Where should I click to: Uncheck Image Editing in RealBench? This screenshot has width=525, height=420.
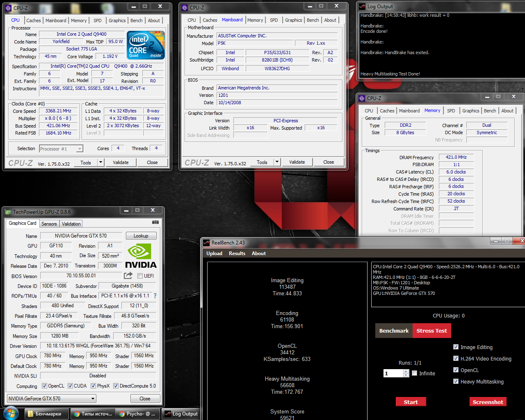(456, 347)
